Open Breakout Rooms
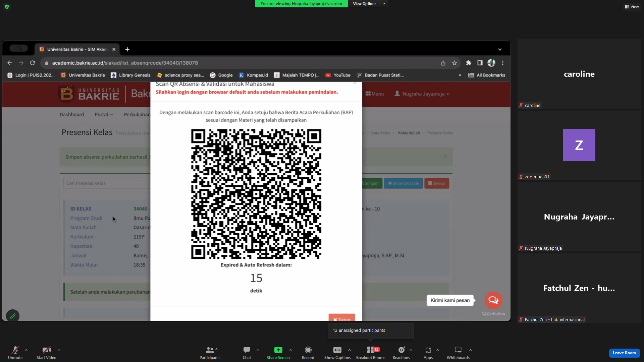The height and width of the screenshot is (362, 644). click(371, 353)
